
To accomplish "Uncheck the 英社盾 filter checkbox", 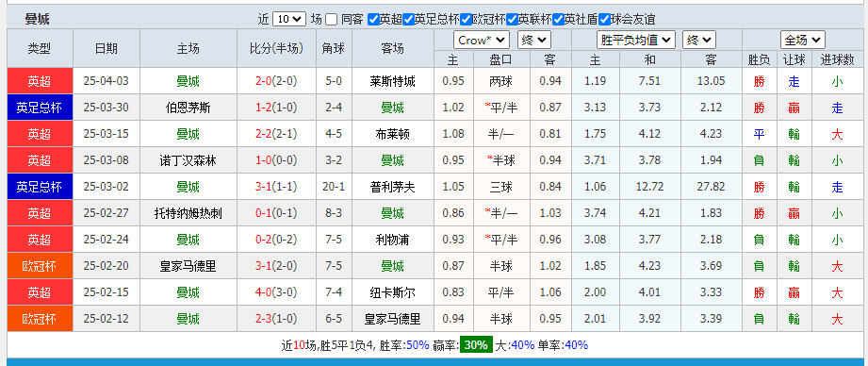I will (x=559, y=20).
